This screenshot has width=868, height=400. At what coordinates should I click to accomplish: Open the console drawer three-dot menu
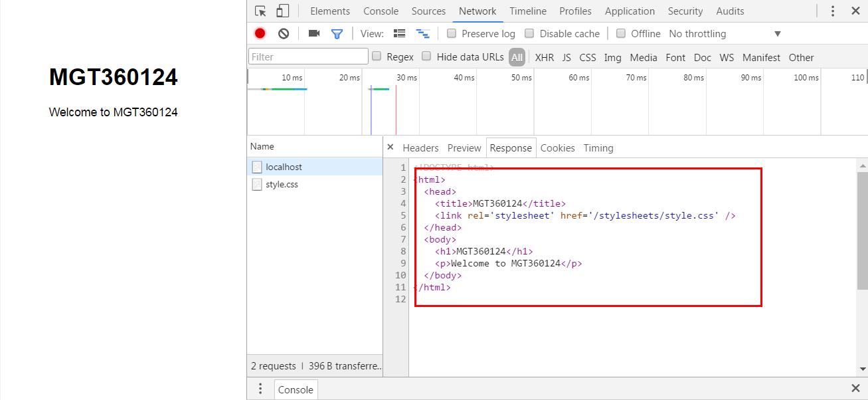(260, 389)
